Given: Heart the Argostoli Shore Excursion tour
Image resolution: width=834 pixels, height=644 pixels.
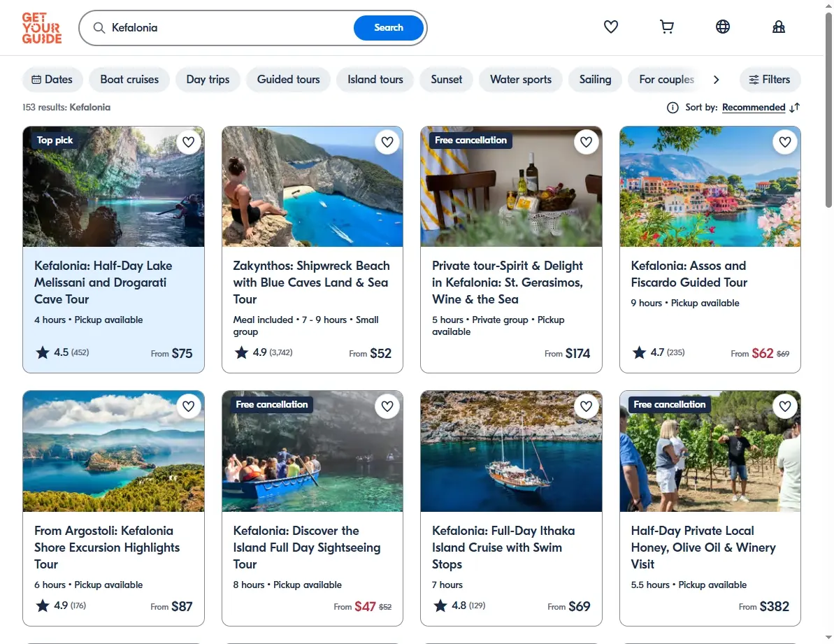Looking at the screenshot, I should click(x=188, y=406).
